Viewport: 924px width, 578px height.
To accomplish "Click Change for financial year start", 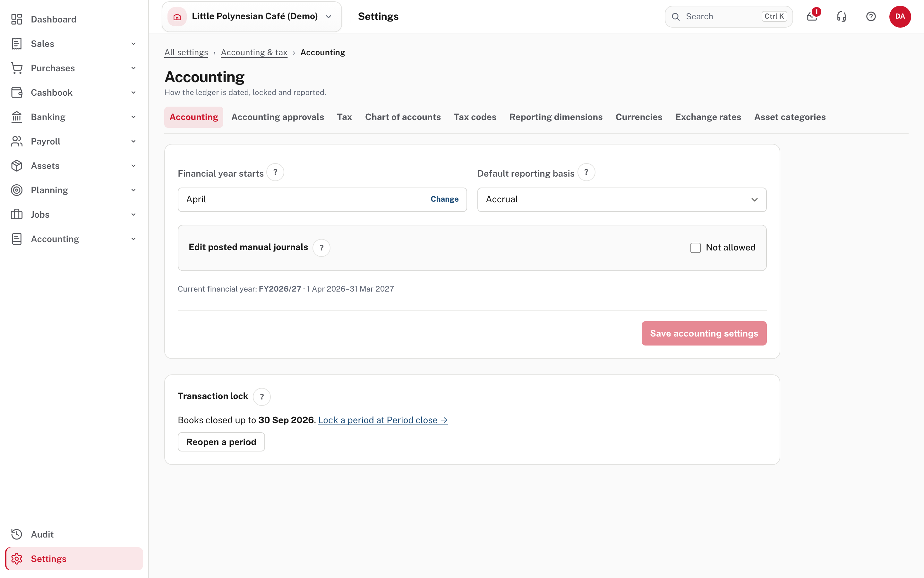I will [x=444, y=199].
